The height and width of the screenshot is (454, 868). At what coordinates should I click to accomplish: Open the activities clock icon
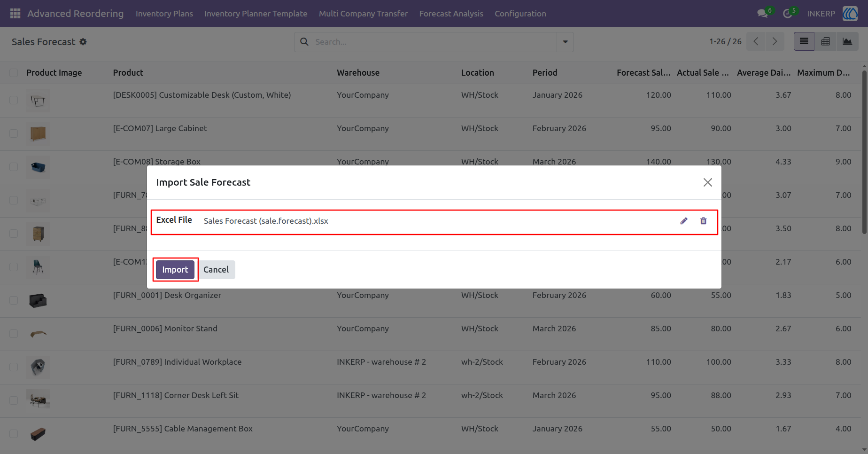(x=788, y=14)
